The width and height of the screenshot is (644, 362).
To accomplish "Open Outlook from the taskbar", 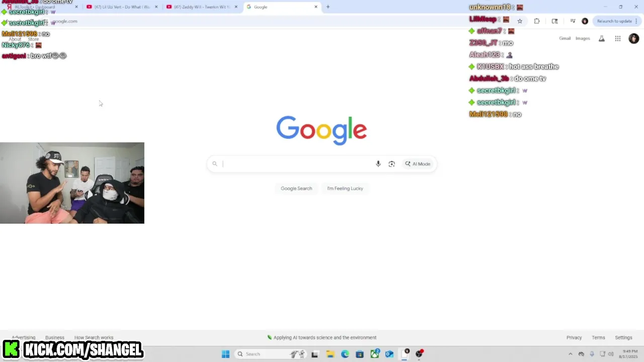I will [x=389, y=354].
